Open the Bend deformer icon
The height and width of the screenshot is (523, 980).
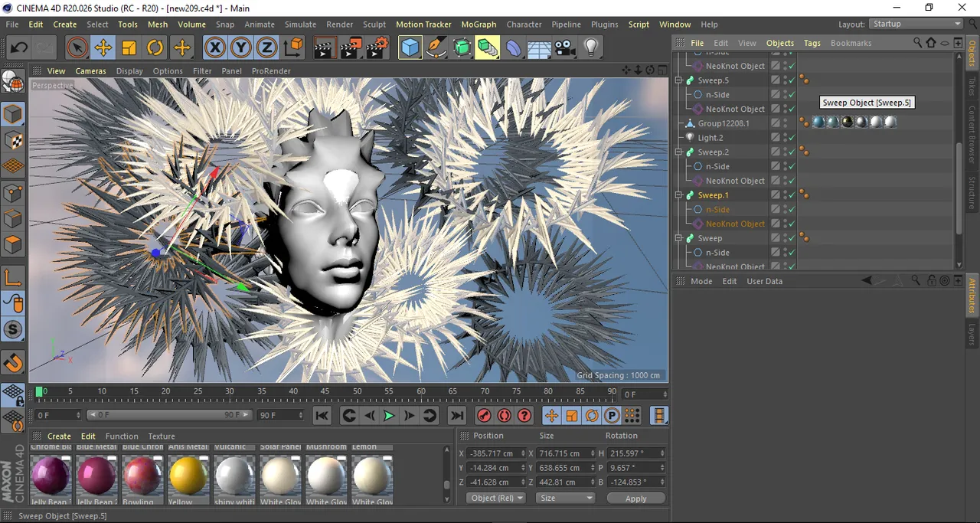pyautogui.click(x=514, y=48)
